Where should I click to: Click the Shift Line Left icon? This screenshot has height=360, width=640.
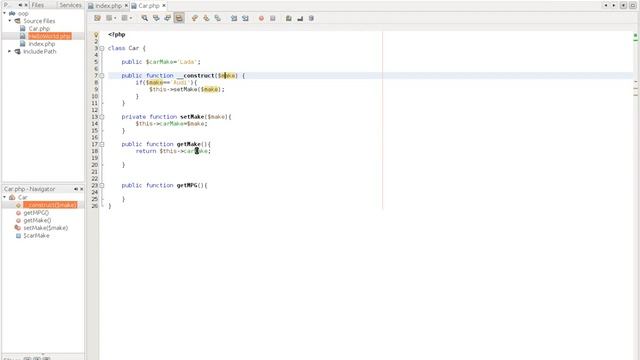pyautogui.click(x=233, y=18)
